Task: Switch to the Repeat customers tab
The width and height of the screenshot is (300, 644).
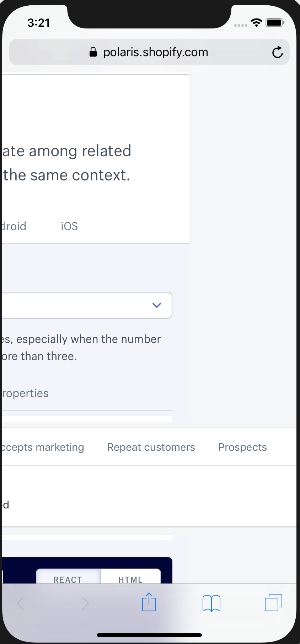Action: pos(151,447)
